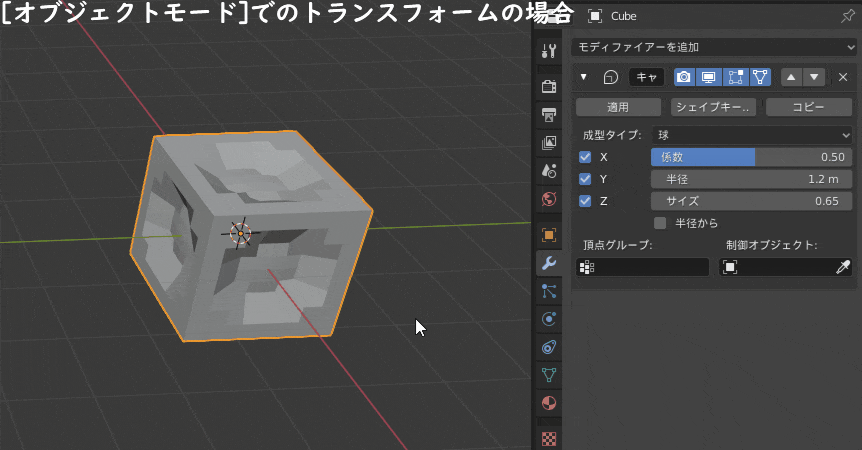Click the Cube object icon in header

(595, 16)
